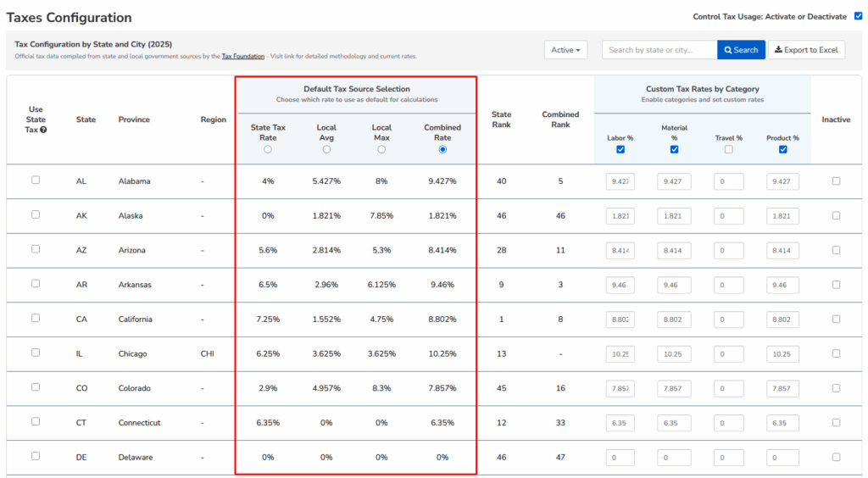Viewport: 868px width, 478px height.
Task: Check Use State Tax for Alabama
Action: point(36,180)
